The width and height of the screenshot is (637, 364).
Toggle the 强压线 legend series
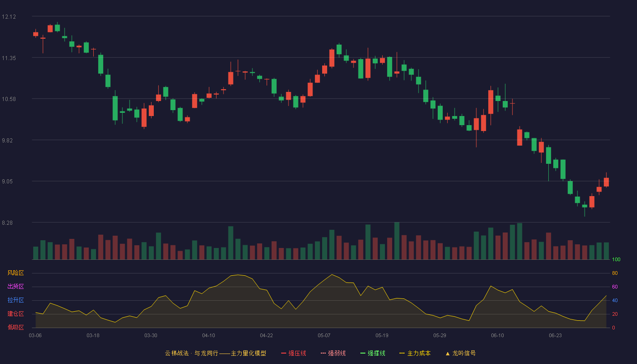pos(293,353)
